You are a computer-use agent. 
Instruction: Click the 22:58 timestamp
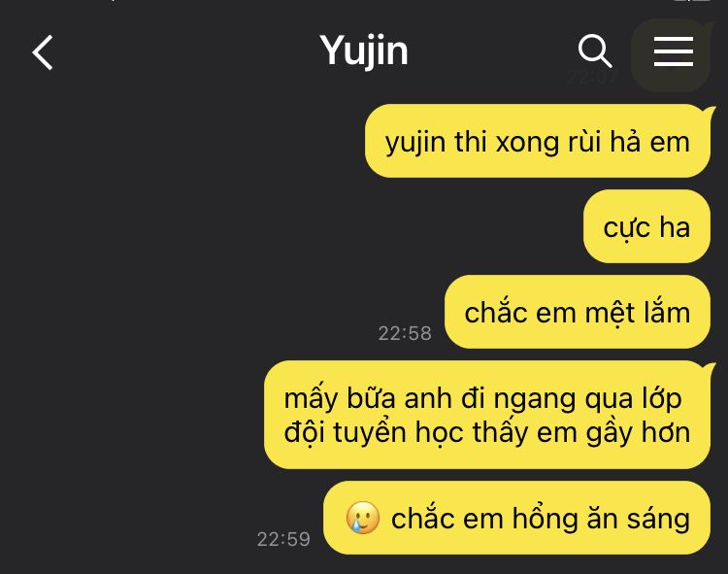[x=405, y=333]
